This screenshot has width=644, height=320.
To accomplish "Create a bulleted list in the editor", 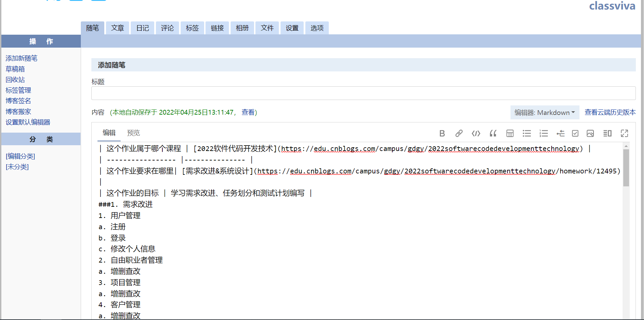I will coord(527,133).
